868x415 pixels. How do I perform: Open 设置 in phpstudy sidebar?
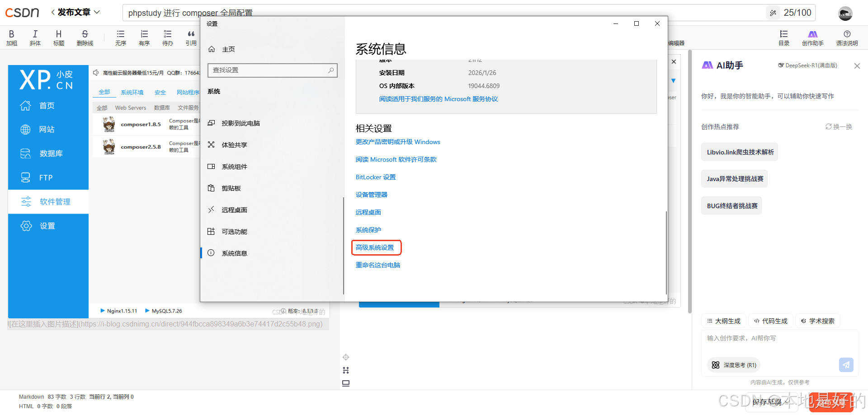click(48, 226)
